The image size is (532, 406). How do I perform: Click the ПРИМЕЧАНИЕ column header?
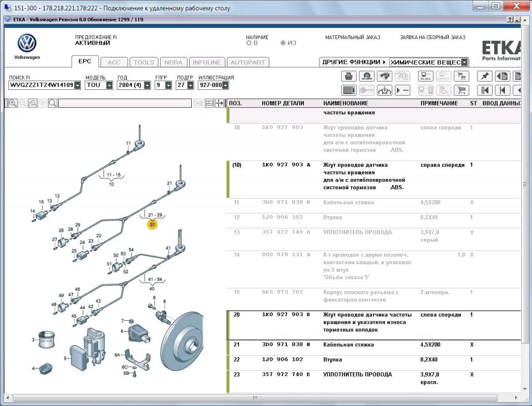coord(439,103)
